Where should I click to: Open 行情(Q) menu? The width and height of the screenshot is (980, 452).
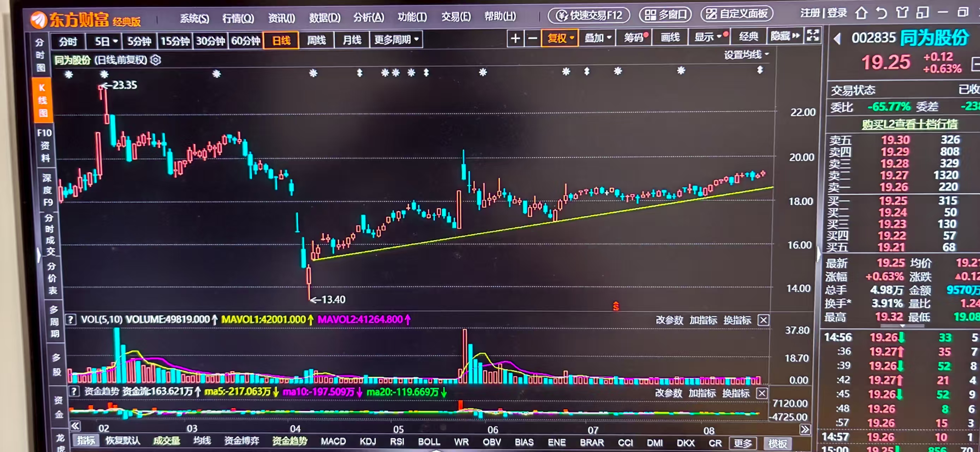(x=238, y=18)
